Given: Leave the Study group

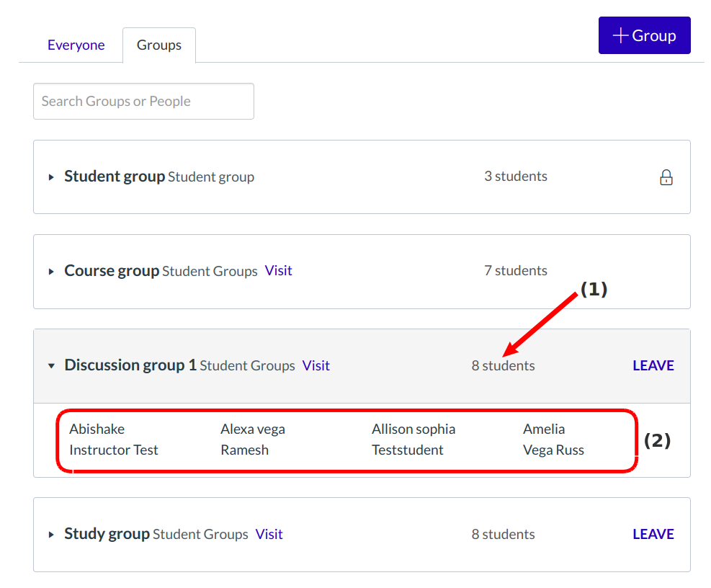Looking at the screenshot, I should pyautogui.click(x=653, y=534).
